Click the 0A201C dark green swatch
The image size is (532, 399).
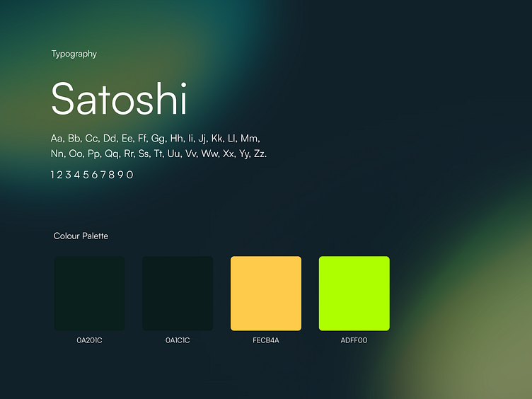[x=90, y=294]
